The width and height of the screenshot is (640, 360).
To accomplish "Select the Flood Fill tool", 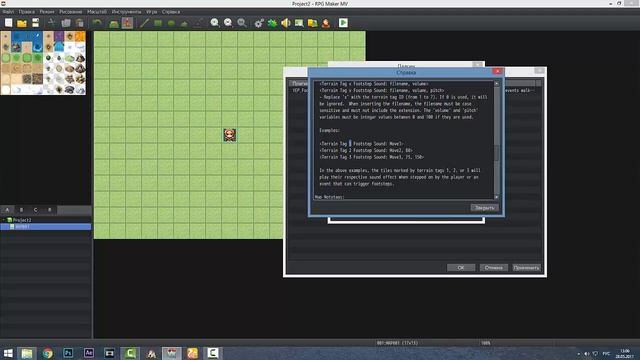I will click(184, 23).
